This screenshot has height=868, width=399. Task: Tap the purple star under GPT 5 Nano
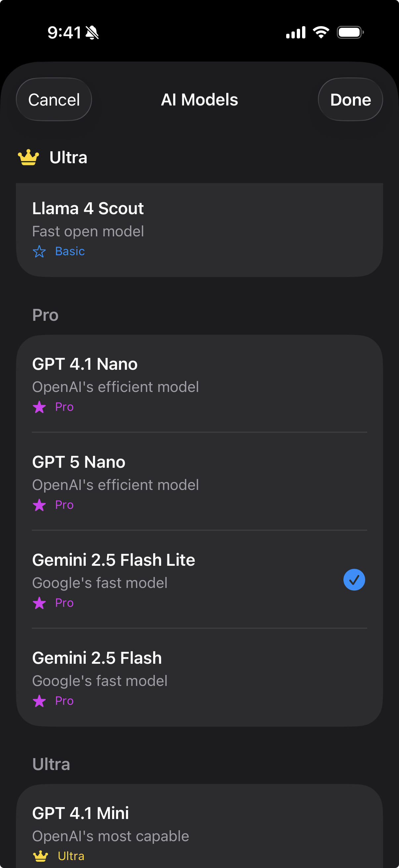(39, 505)
